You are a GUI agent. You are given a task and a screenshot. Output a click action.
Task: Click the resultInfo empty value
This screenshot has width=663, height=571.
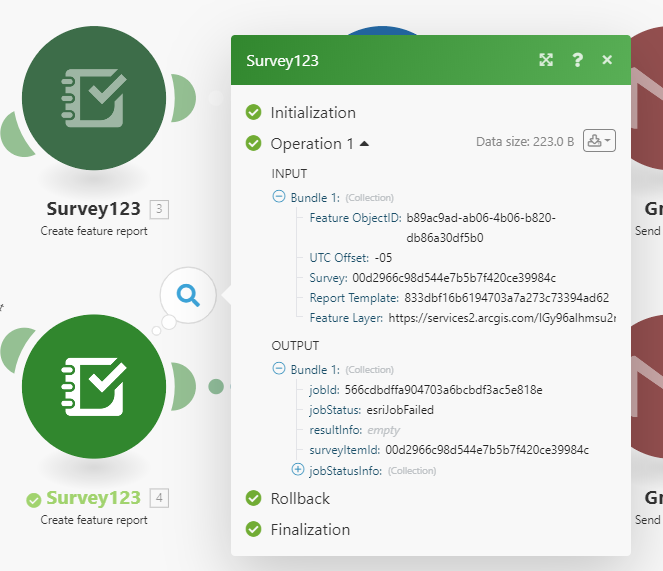point(384,431)
